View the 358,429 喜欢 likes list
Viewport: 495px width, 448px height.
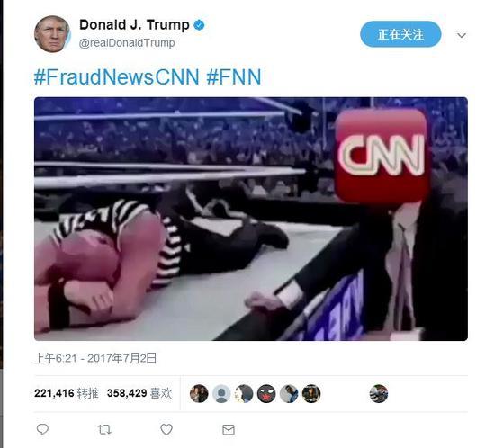point(139,393)
